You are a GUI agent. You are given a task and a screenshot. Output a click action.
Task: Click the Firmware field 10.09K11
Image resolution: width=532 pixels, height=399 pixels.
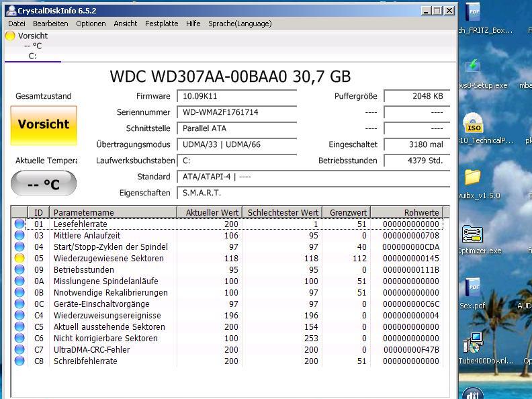point(237,96)
